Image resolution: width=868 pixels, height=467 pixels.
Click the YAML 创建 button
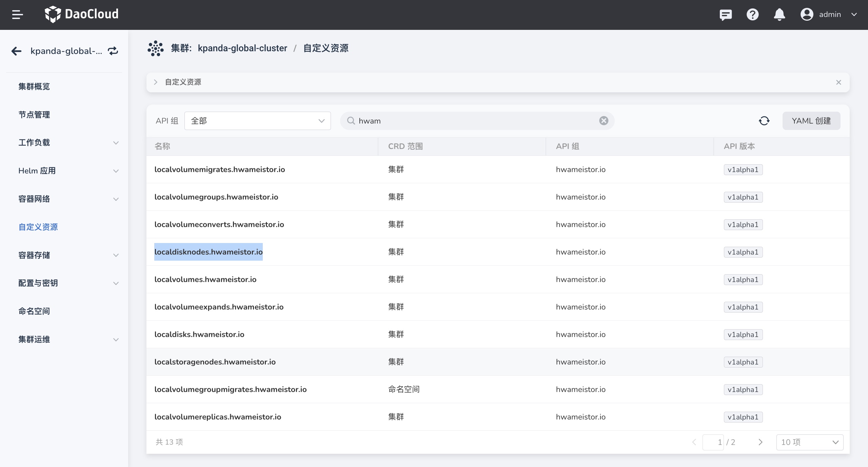(811, 121)
